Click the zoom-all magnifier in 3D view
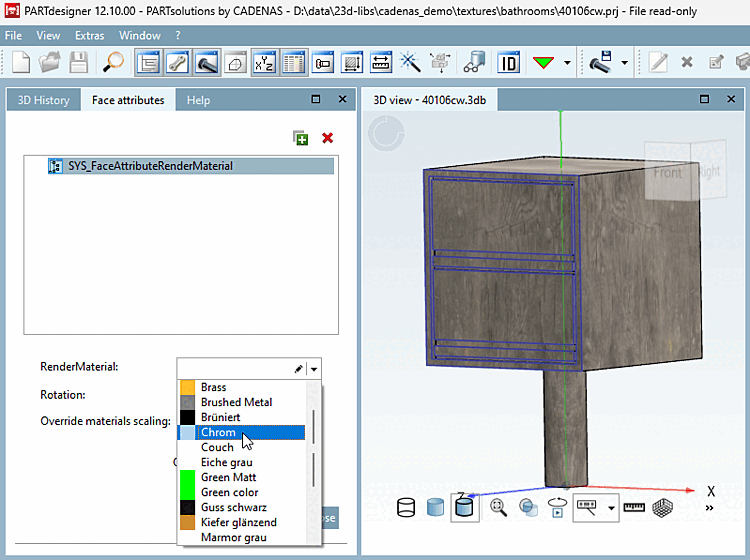This screenshot has width=750, height=560. [498, 508]
